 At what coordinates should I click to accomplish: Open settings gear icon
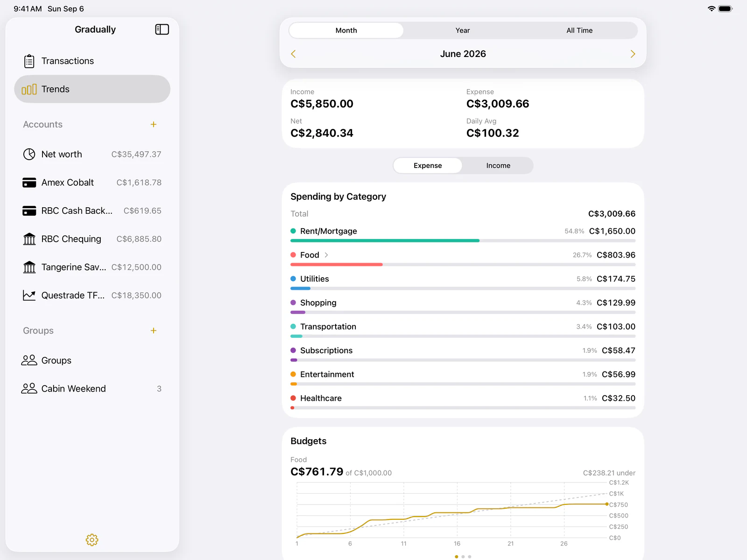[92, 540]
